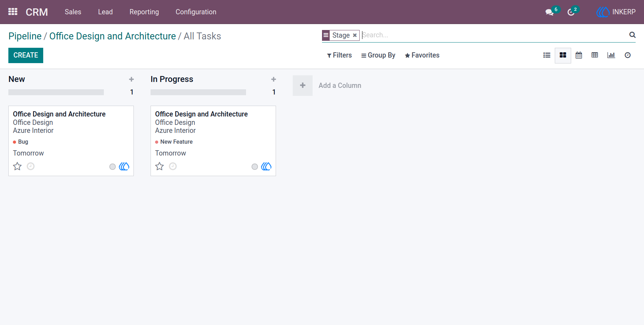This screenshot has height=325, width=644.
Task: Open the apps grid menu
Action: [x=13, y=12]
